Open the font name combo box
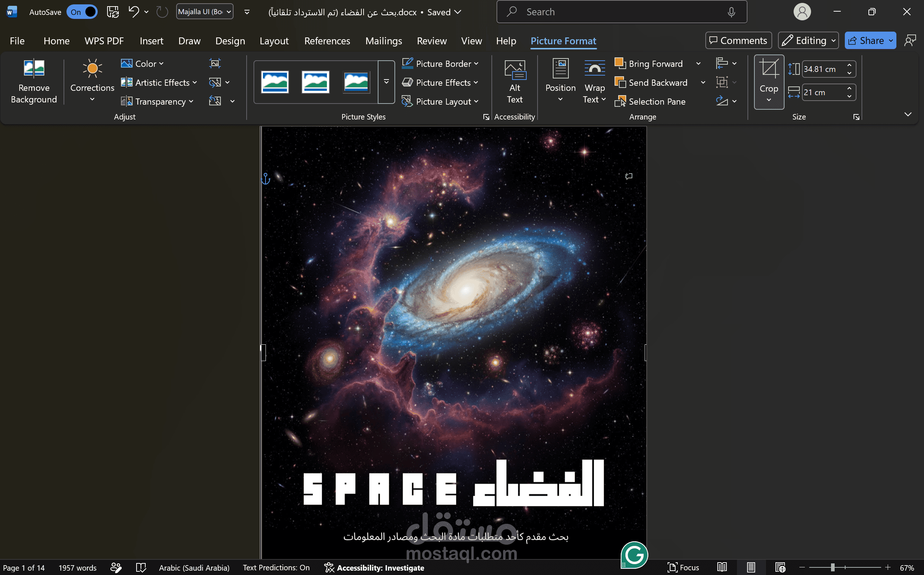This screenshot has width=924, height=575. click(x=204, y=12)
